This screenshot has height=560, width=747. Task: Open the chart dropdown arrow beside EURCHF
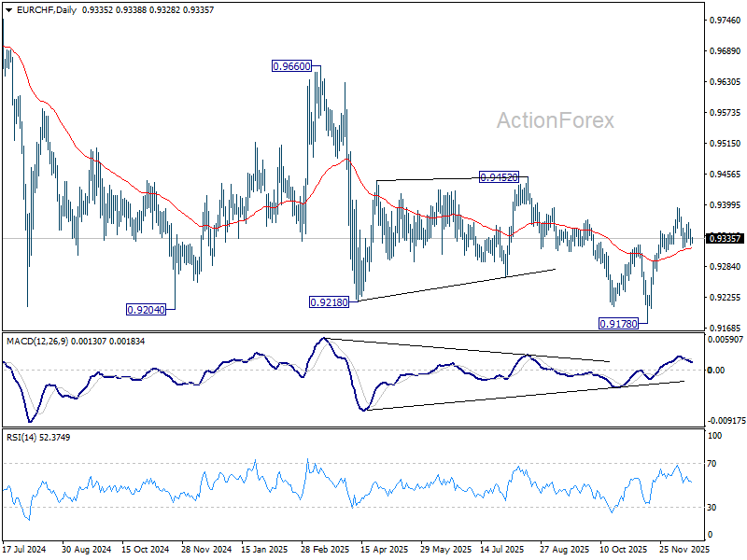tap(9, 10)
